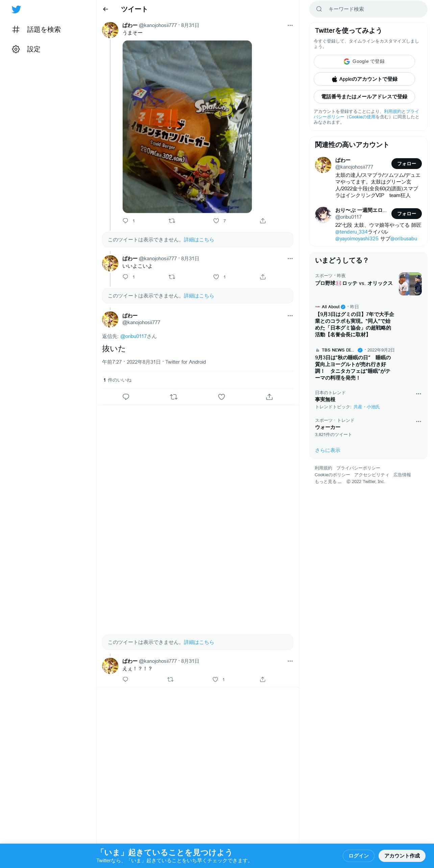Screen dimensions: 434x868
Task: Click the settings gear icon
Action: coord(16,49)
